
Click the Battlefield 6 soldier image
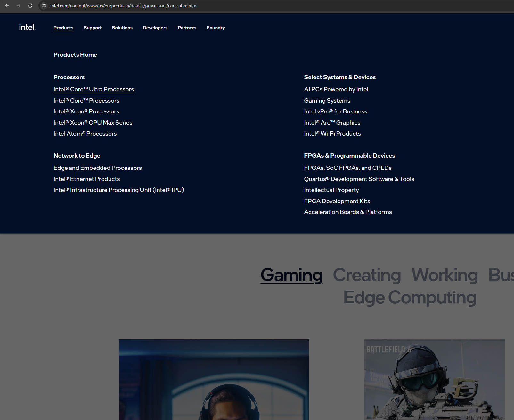pyautogui.click(x=434, y=380)
